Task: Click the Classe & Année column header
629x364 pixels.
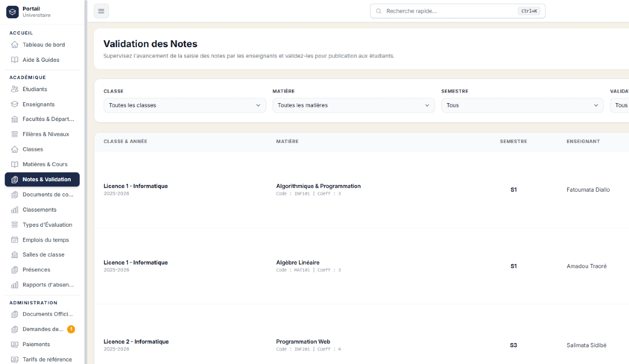Action: [x=125, y=141]
